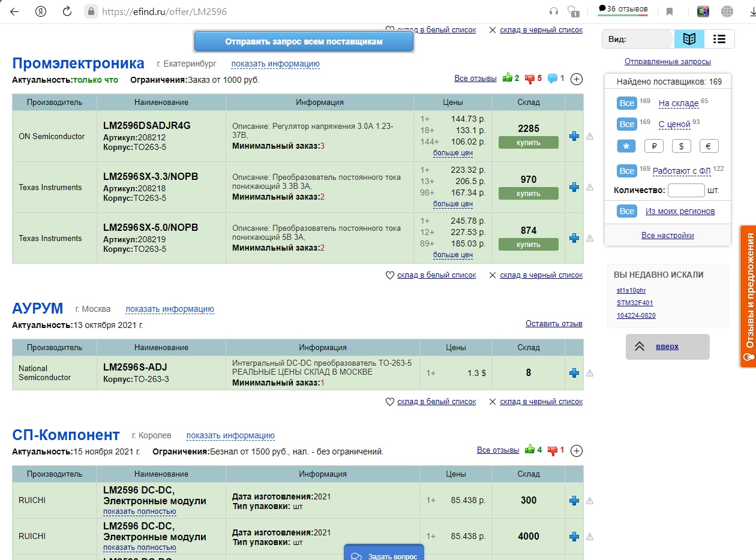Filter by С ценой suppliers
Image resolution: width=756 pixels, height=560 pixels.
tap(674, 124)
